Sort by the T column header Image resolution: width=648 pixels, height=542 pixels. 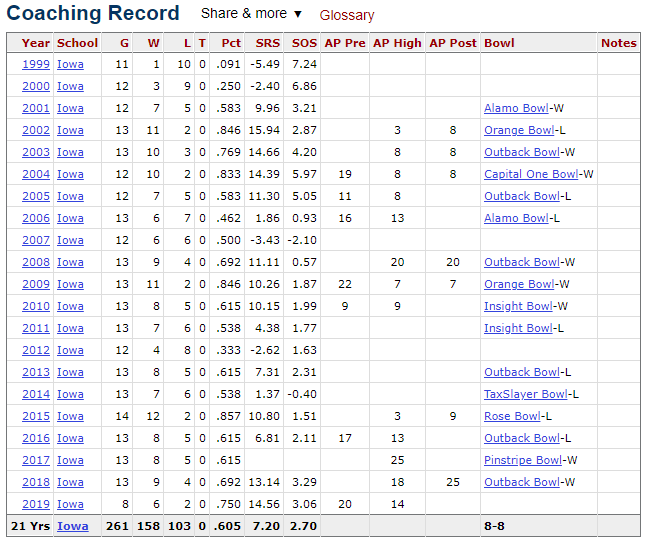(202, 43)
